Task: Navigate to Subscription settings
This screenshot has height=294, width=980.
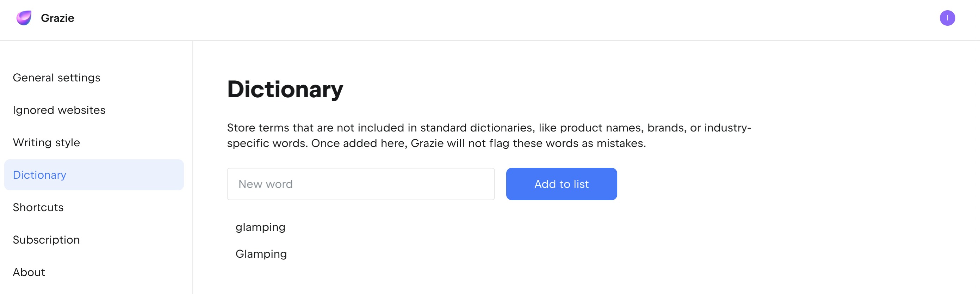Action: click(46, 240)
